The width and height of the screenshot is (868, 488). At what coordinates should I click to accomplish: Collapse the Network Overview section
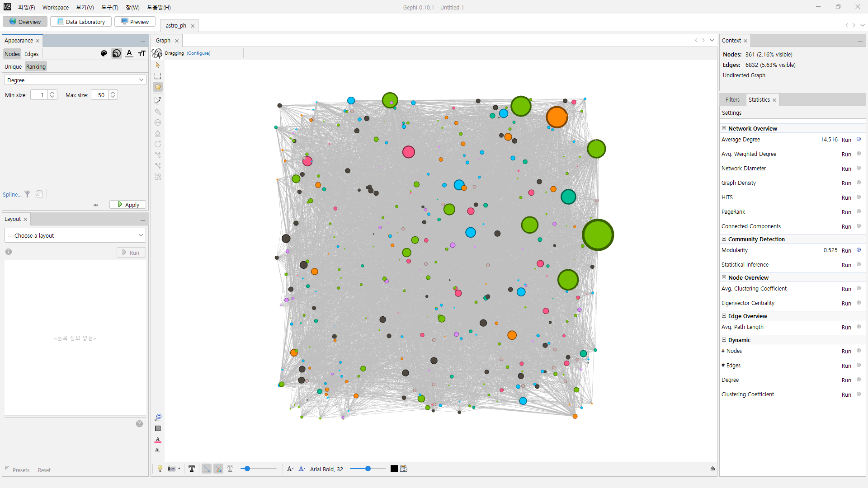coord(724,128)
